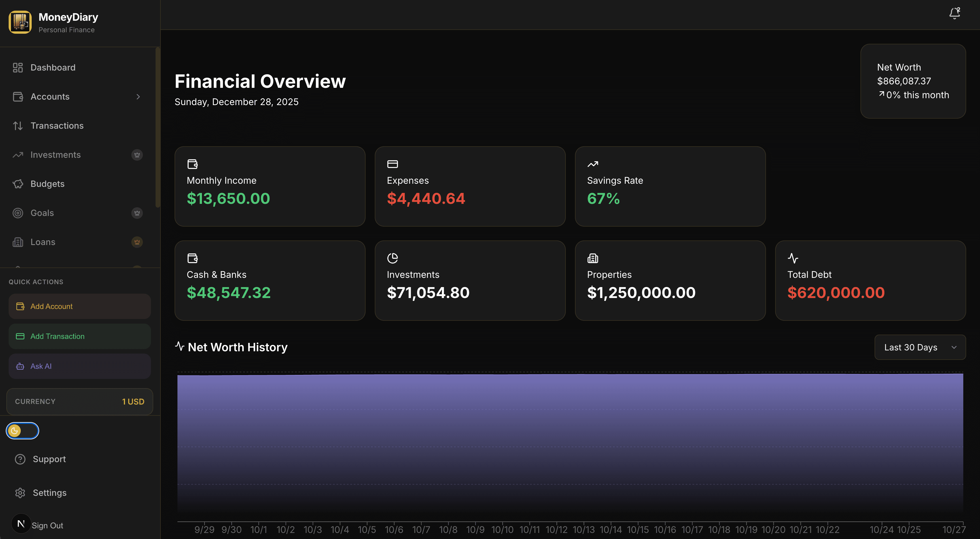Click the Accounts wallet icon in sidebar

(x=18, y=97)
